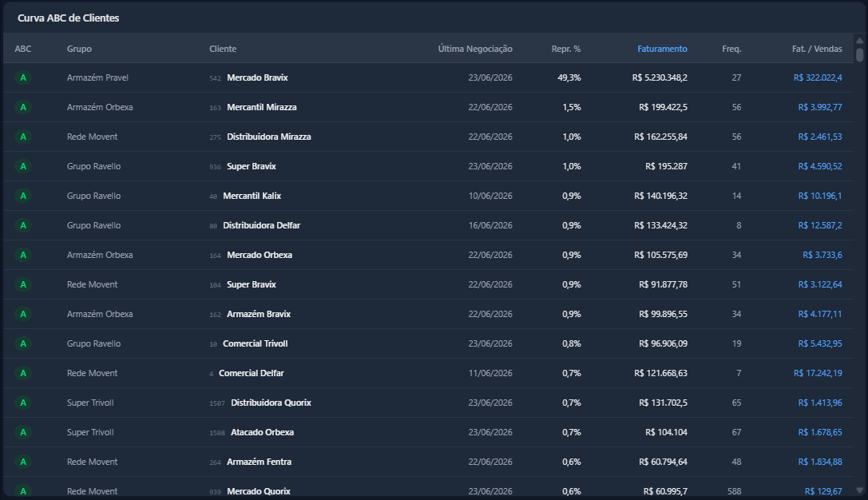Select the Atacado Orbexa client name

tap(262, 432)
